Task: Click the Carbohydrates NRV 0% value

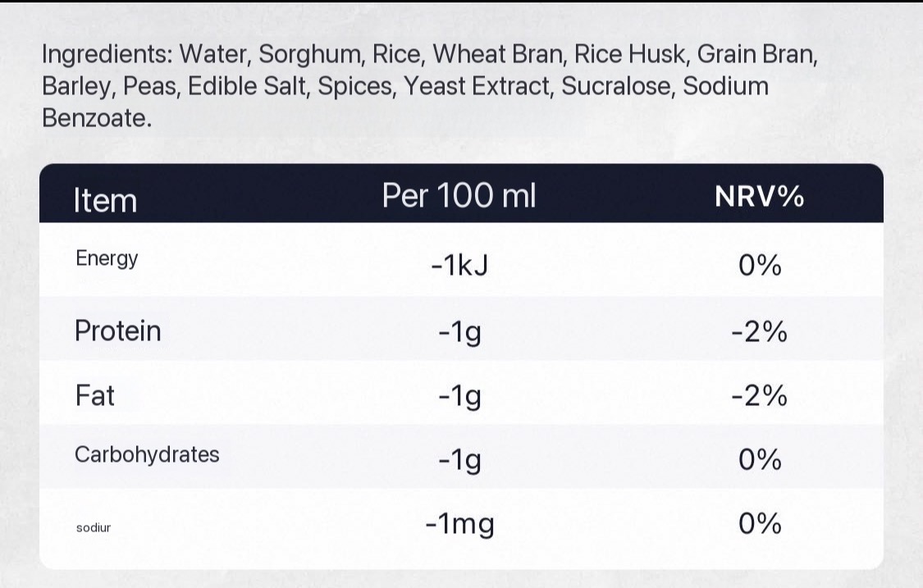Action: pyautogui.click(x=759, y=460)
